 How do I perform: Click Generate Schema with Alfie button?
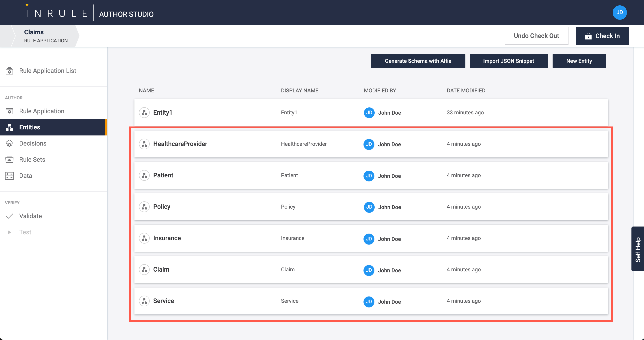click(418, 61)
